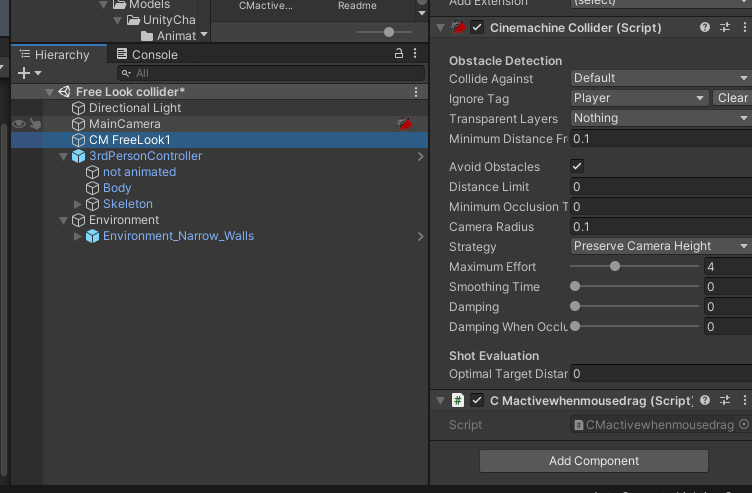This screenshot has height=493, width=752.
Task: Click the Distance Limit input field
Action: 661,187
